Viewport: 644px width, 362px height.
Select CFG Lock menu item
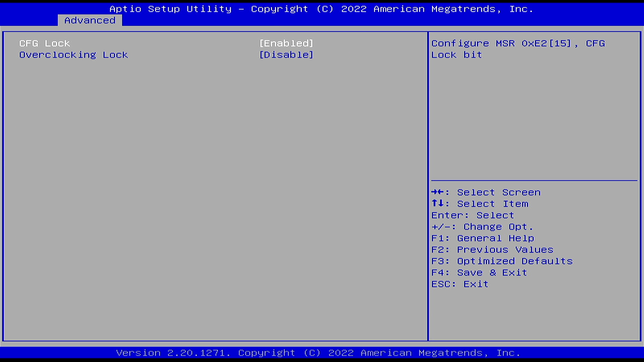coord(44,43)
